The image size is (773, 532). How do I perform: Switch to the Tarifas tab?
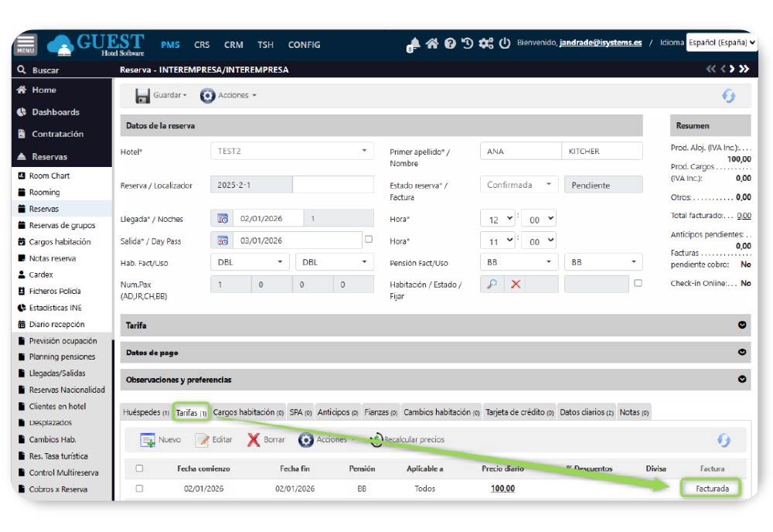click(x=191, y=413)
